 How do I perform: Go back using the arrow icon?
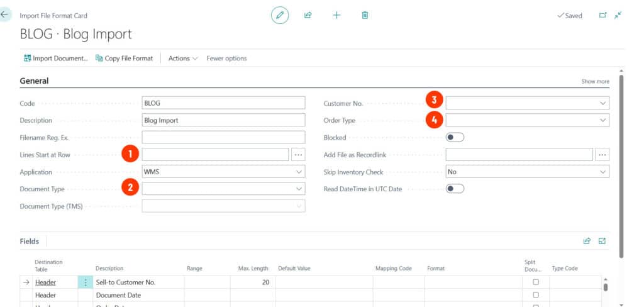click(4, 15)
